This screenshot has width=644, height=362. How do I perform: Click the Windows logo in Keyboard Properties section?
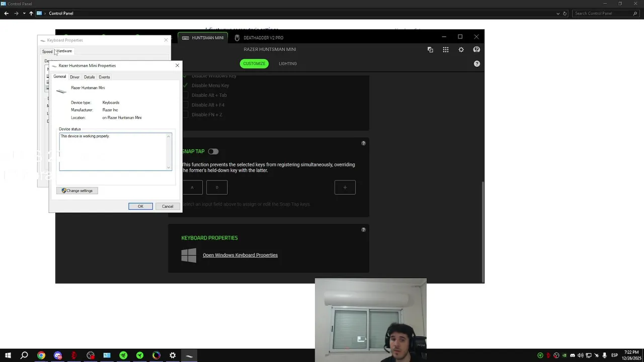[189, 255]
